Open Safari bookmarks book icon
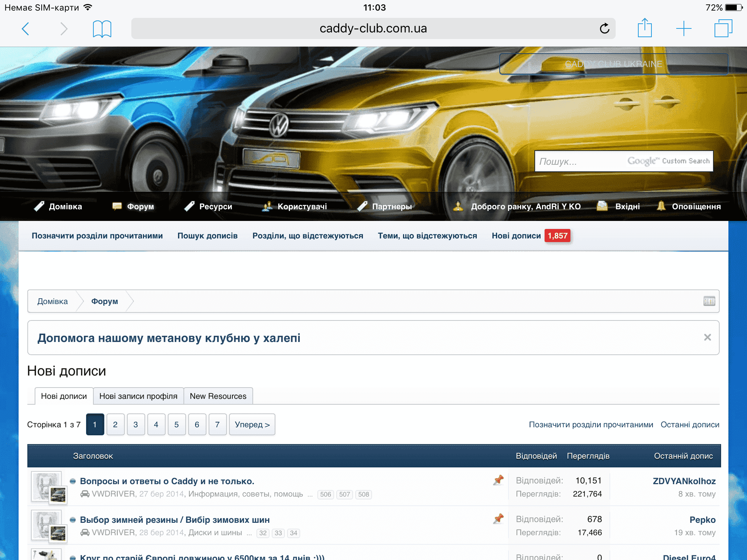 [x=102, y=28]
